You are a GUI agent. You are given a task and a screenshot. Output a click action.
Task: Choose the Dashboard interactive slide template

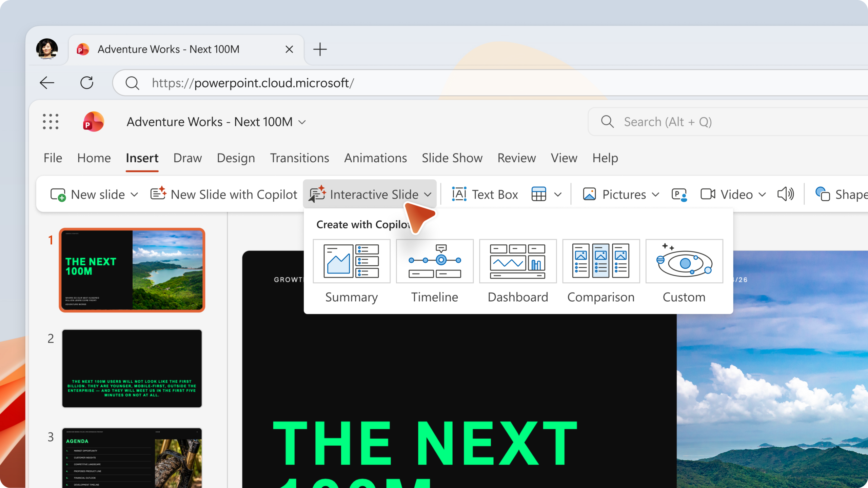click(x=518, y=261)
